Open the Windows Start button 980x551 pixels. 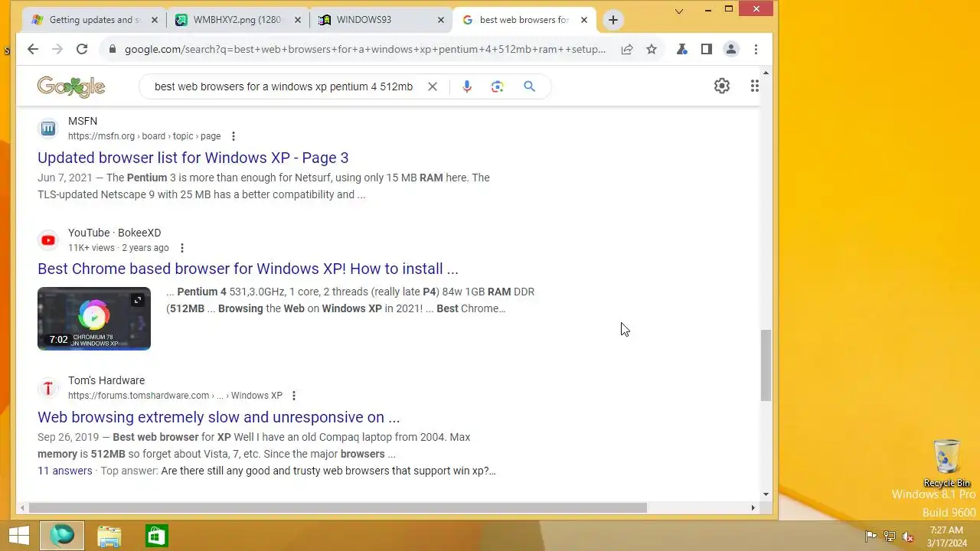coord(19,535)
